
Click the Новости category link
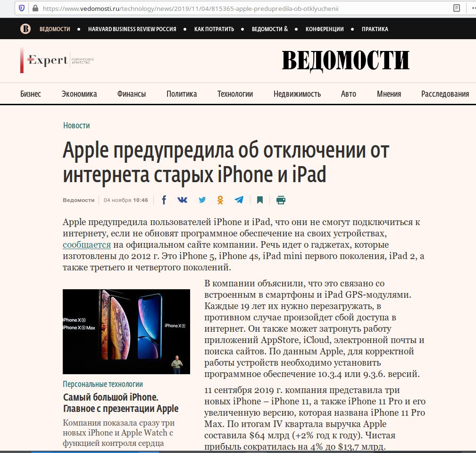pyautogui.click(x=76, y=126)
